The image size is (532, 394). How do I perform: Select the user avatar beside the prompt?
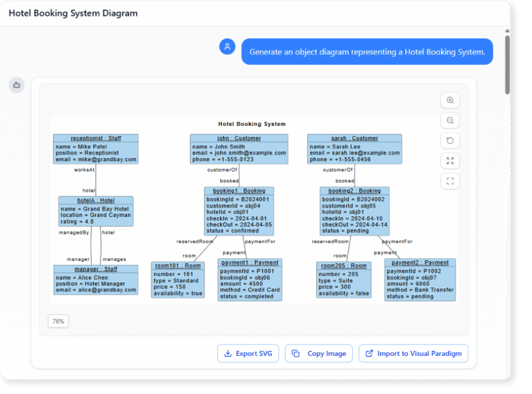pyautogui.click(x=227, y=47)
